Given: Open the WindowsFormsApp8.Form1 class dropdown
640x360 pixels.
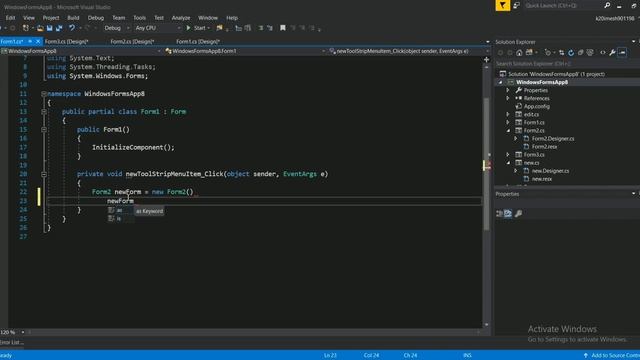Looking at the screenshot, I should pyautogui.click(x=245, y=51).
